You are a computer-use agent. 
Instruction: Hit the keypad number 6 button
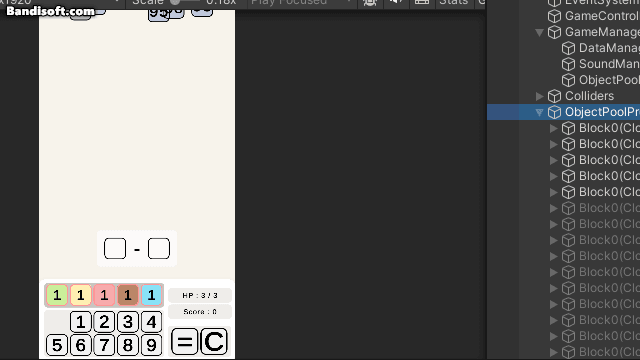(x=80, y=345)
